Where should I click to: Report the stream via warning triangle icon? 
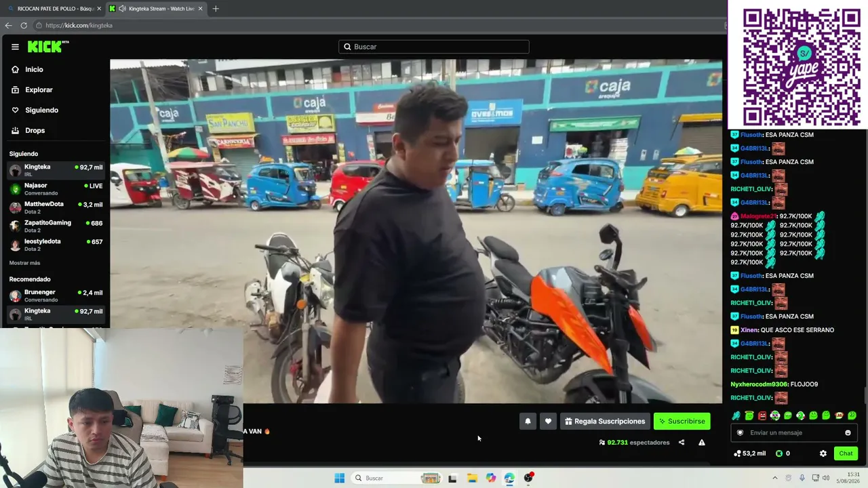(x=702, y=443)
